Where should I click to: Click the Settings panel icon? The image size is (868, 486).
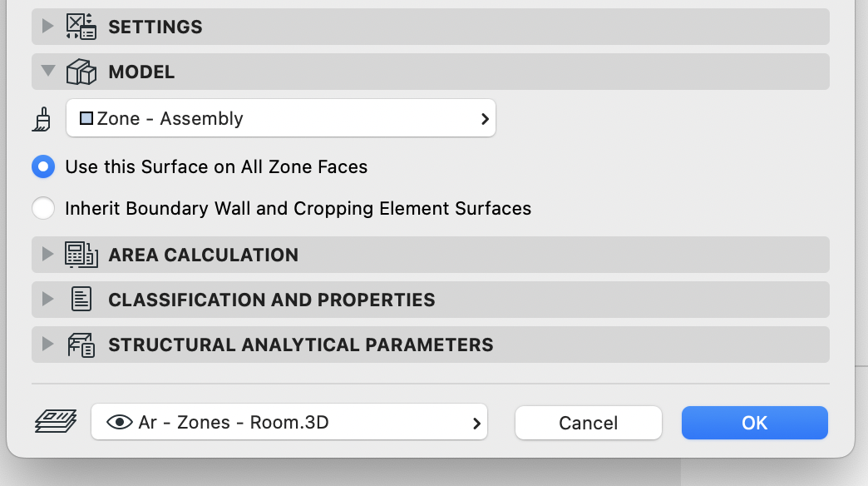[79, 27]
